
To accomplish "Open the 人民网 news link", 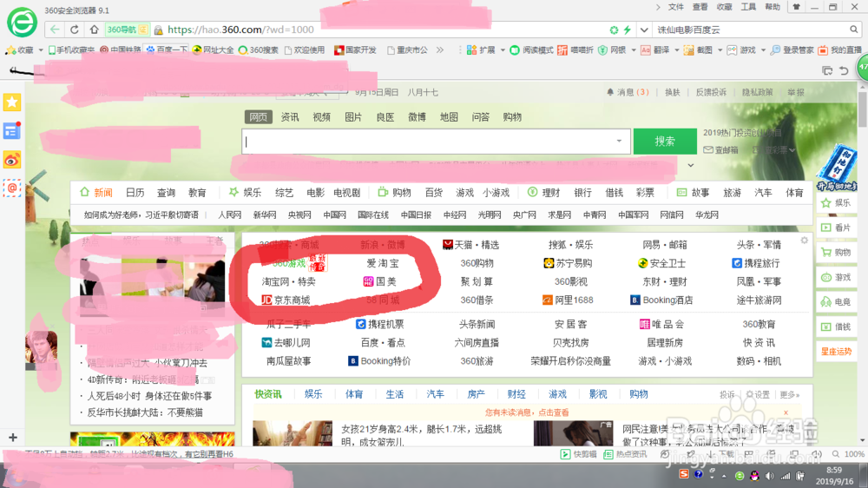I will click(x=230, y=215).
